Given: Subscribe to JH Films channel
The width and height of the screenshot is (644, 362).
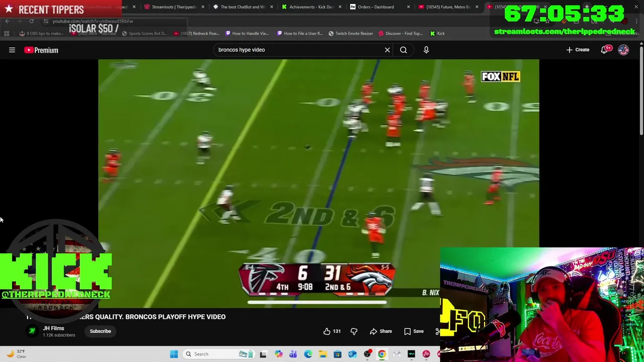Looking at the screenshot, I should [x=100, y=331].
